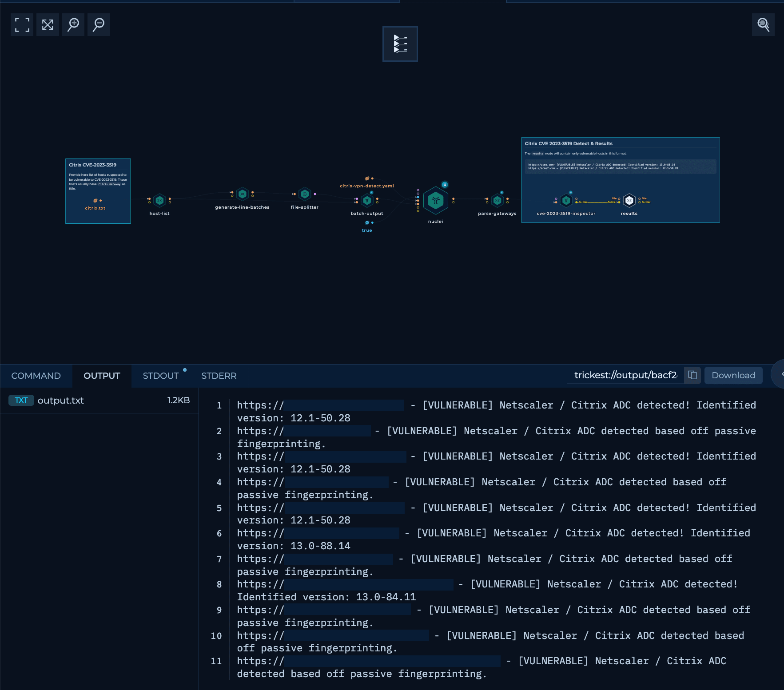784x690 pixels.
Task: Click the Download button
Action: click(x=733, y=375)
